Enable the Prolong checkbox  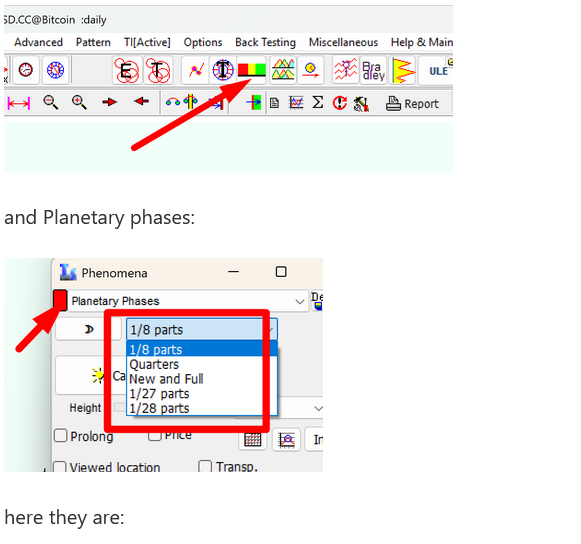[61, 436]
